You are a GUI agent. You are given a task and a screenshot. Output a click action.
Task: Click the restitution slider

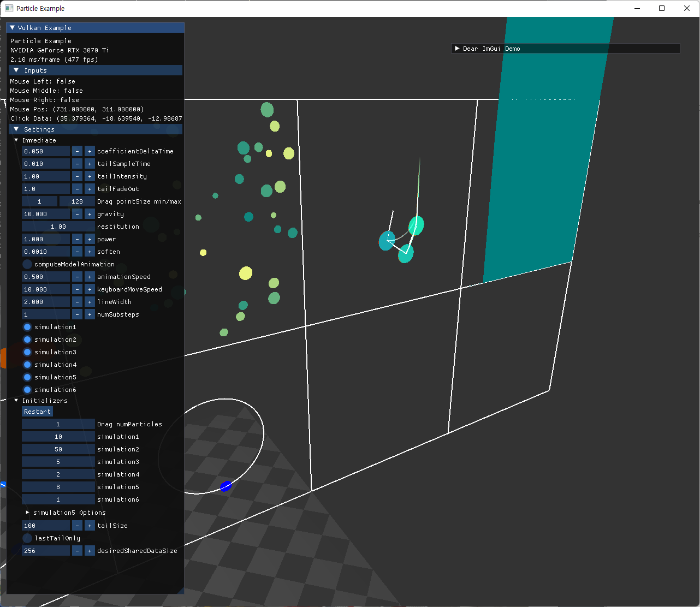(x=58, y=227)
